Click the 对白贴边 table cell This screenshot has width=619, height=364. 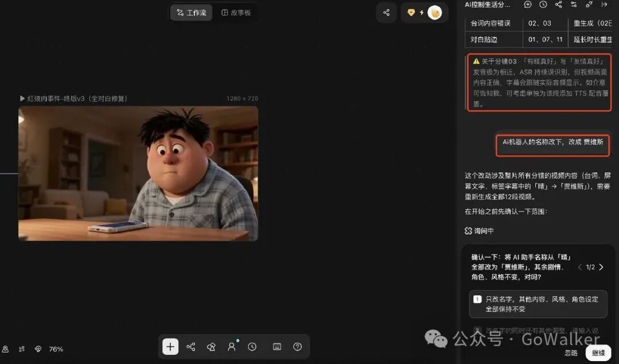click(494, 40)
